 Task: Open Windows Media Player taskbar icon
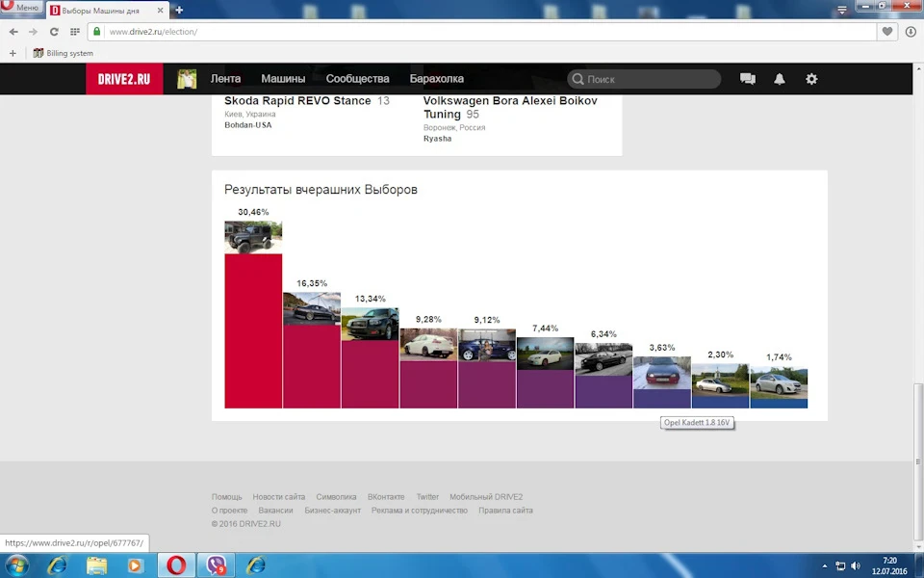[135, 565]
